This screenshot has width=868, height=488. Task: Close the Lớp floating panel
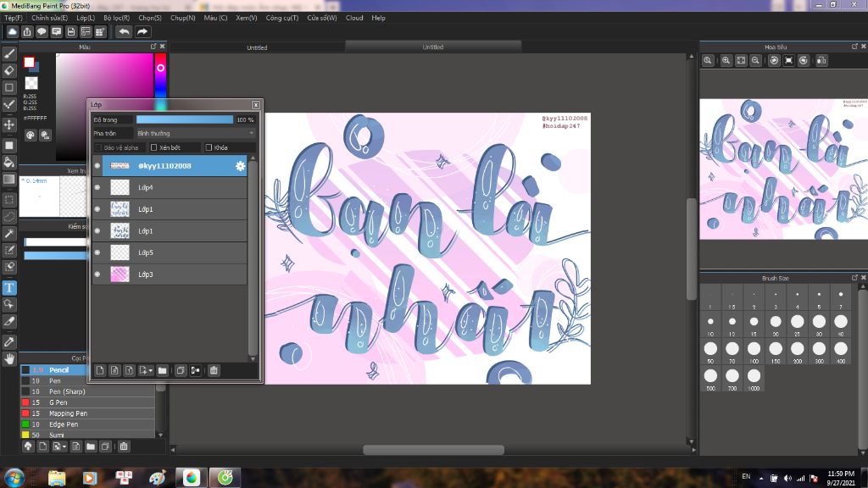[x=256, y=104]
